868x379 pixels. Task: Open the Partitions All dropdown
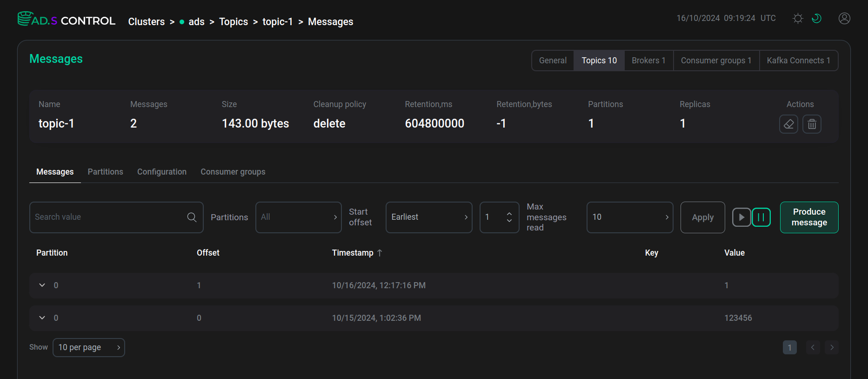(x=299, y=217)
